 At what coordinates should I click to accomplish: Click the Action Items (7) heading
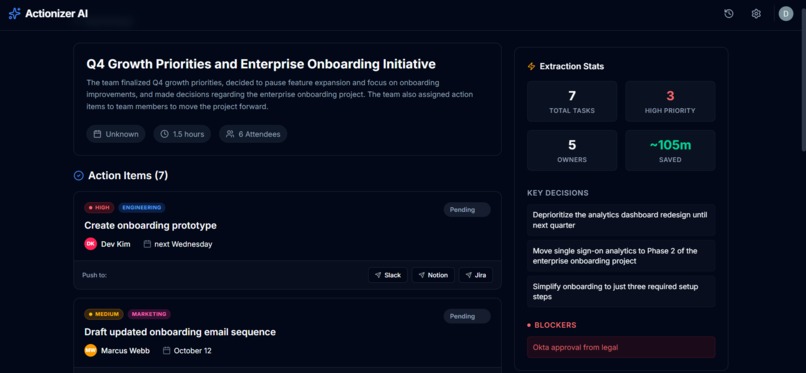[128, 176]
